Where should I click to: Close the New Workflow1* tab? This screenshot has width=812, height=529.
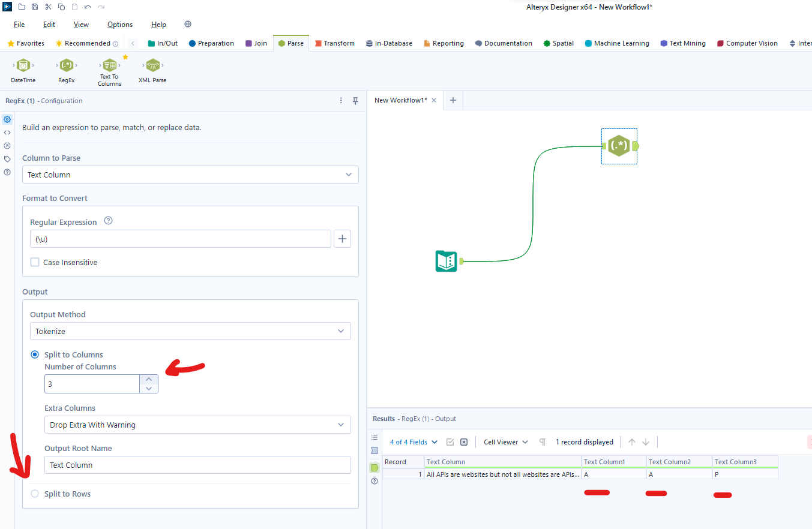(x=434, y=100)
